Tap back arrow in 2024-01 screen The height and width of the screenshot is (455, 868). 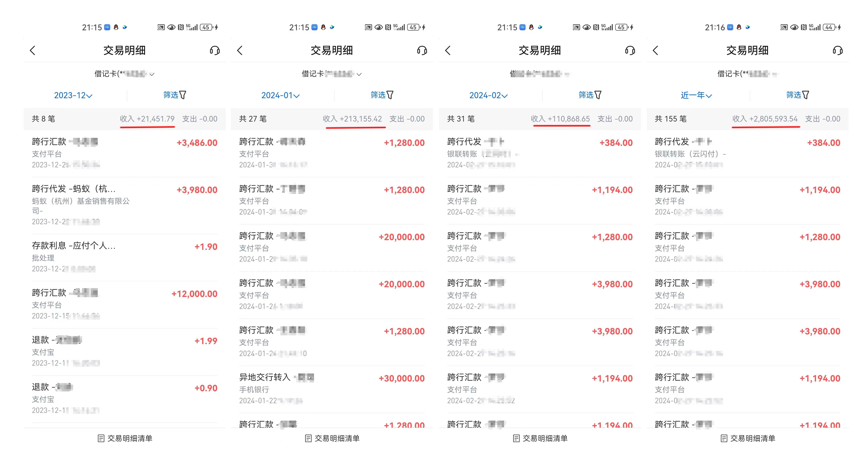click(x=240, y=50)
